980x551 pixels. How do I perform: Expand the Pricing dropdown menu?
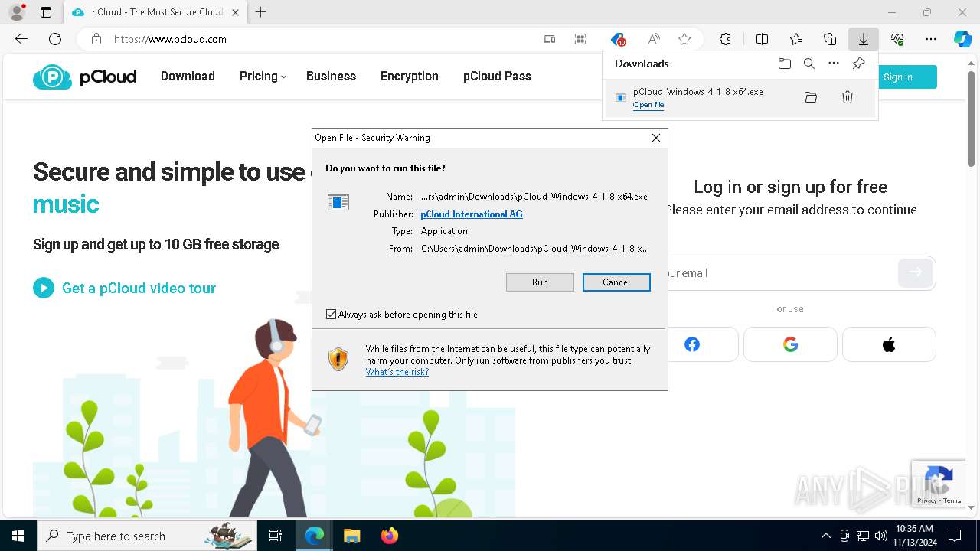[263, 76]
